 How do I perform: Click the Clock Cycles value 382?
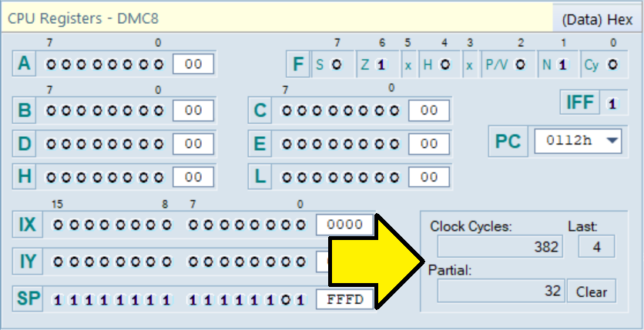[500, 246]
